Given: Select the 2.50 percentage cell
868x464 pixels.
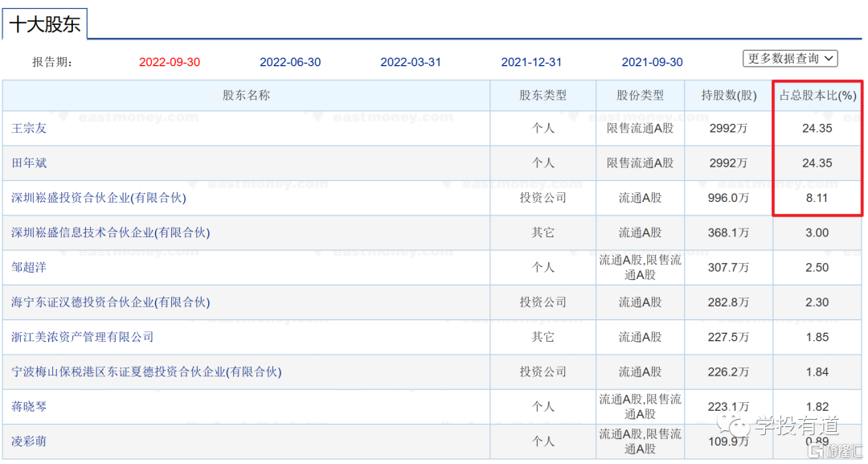Looking at the screenshot, I should coord(817,268).
